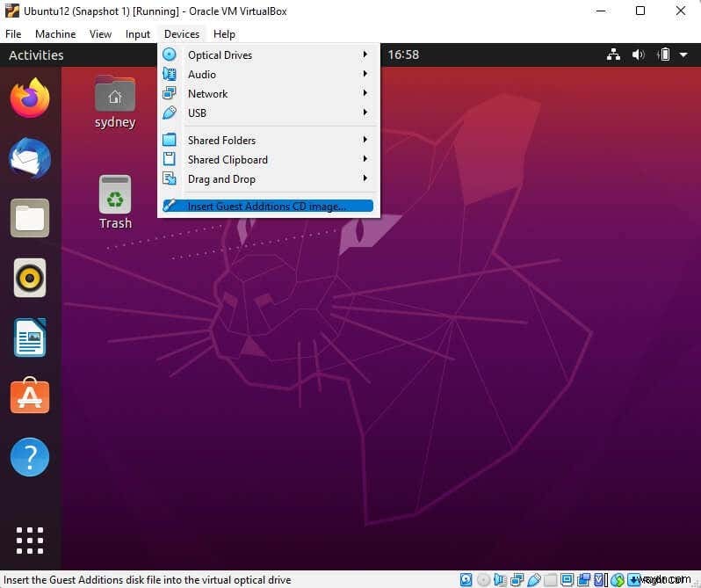Open the Ubuntu network status icon
This screenshot has height=588, width=701.
pos(613,54)
